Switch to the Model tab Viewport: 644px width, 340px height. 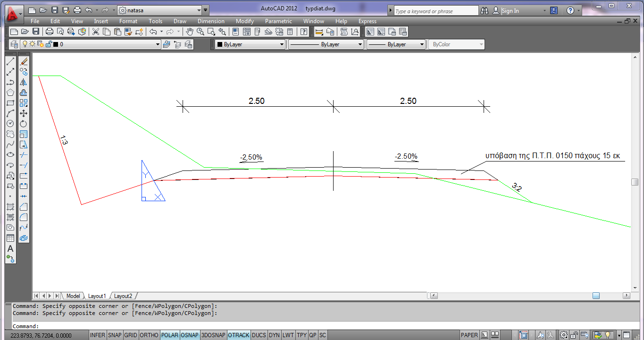pos(73,296)
